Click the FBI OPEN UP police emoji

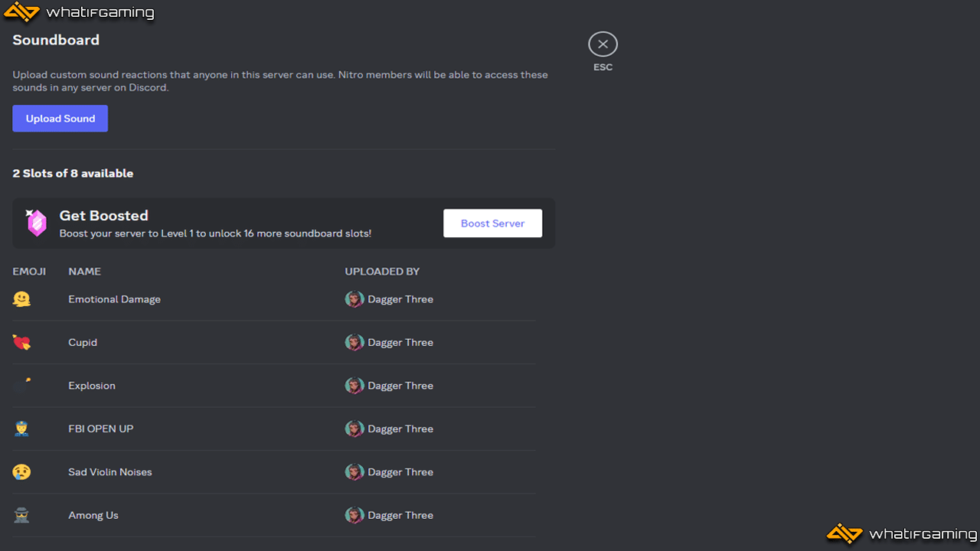click(x=21, y=429)
